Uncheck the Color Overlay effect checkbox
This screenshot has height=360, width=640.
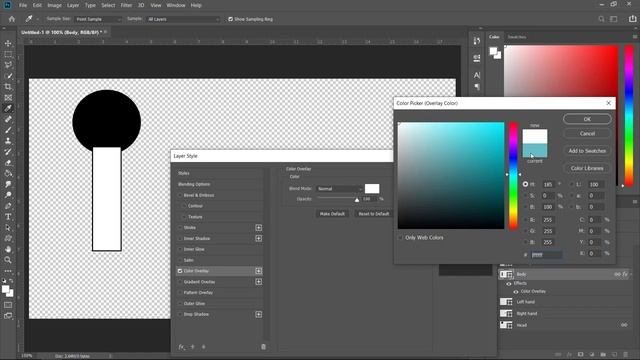pos(180,271)
